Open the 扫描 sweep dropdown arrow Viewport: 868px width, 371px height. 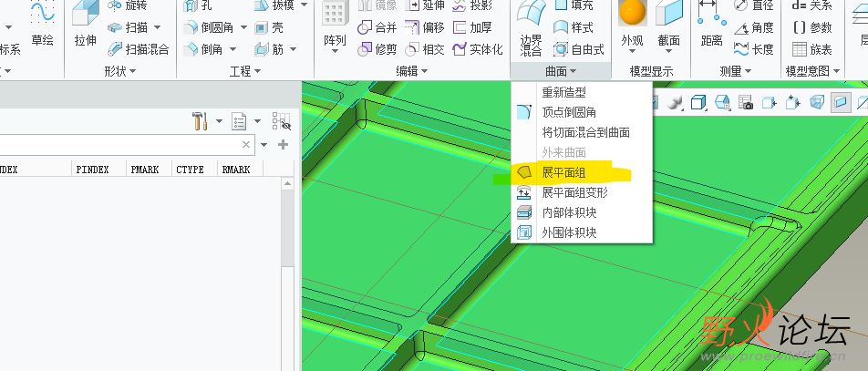tap(157, 27)
